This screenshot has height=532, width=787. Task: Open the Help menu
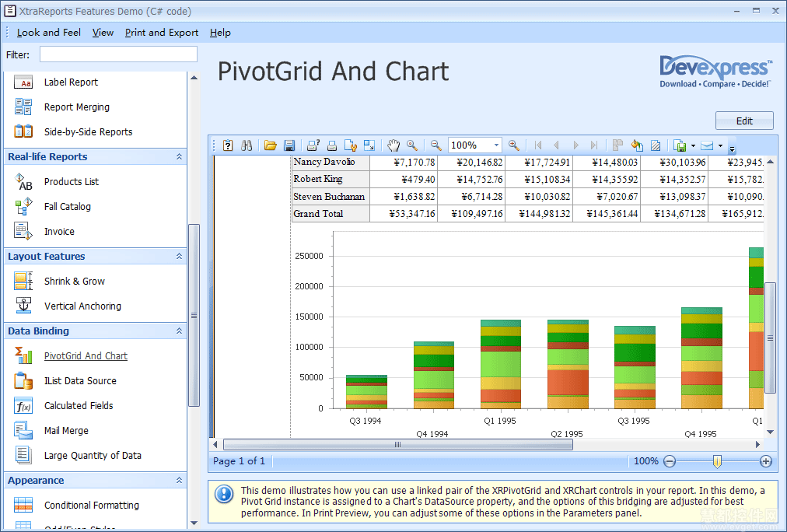pyautogui.click(x=220, y=33)
